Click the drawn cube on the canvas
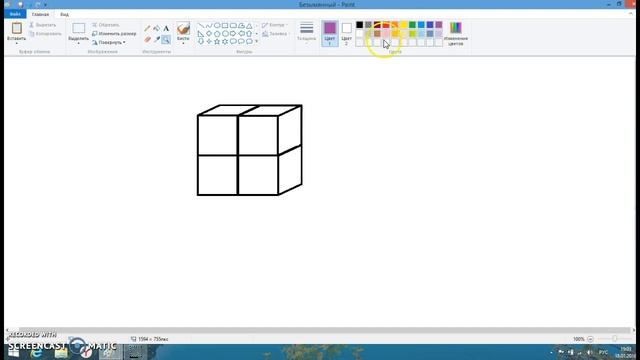This screenshot has height=360, width=640. [249, 150]
